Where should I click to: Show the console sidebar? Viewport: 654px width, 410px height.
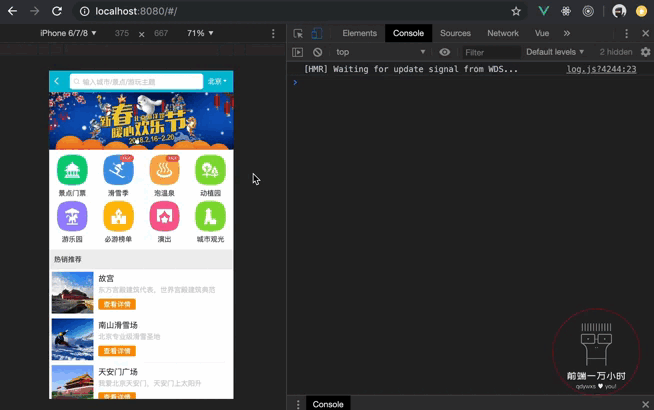(297, 52)
